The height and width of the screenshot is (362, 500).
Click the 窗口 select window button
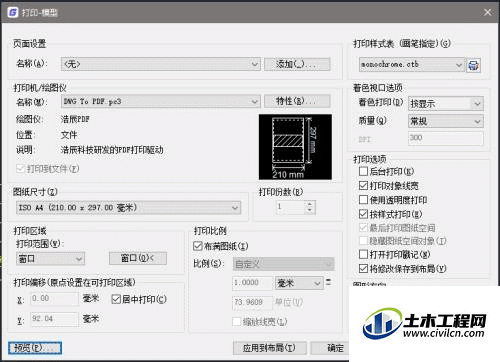point(138,258)
